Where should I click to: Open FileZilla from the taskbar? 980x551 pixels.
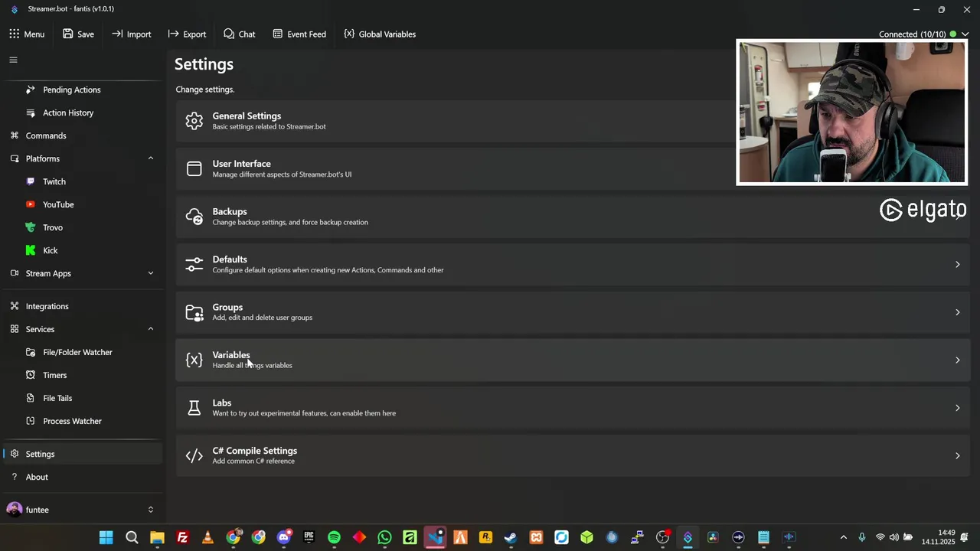(x=182, y=537)
